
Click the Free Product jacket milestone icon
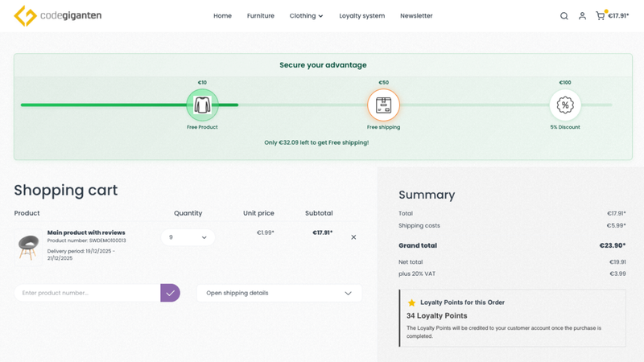[x=202, y=105]
